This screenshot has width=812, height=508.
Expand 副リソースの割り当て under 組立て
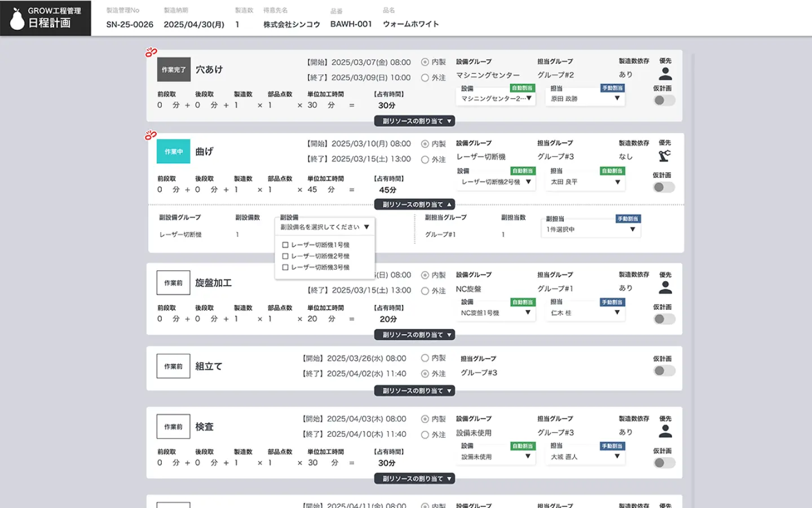click(414, 391)
